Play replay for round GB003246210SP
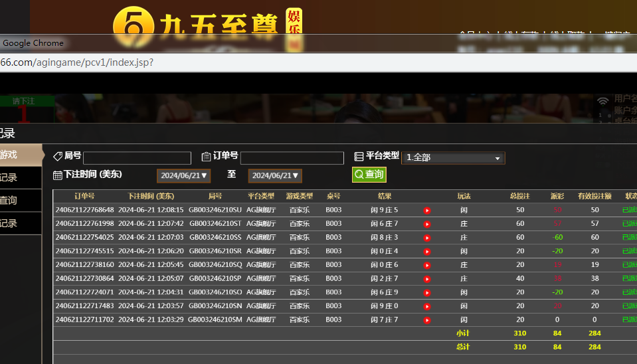The image size is (637, 364). pos(427,279)
